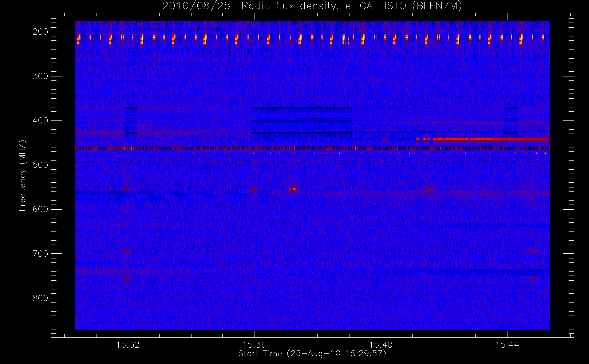This screenshot has height=364, width=589.
Task: Click the 500 frequency tick label
Action: [x=40, y=165]
